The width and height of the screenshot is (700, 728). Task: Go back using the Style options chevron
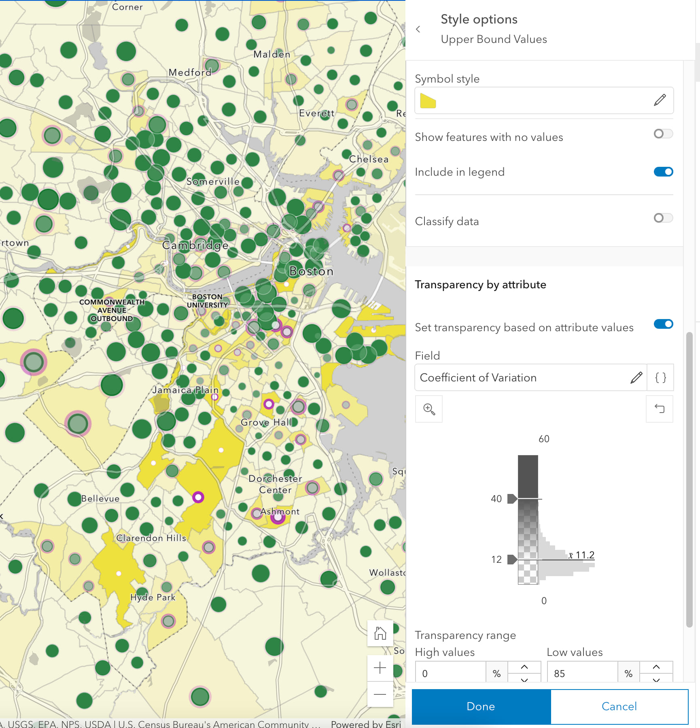[x=418, y=29]
